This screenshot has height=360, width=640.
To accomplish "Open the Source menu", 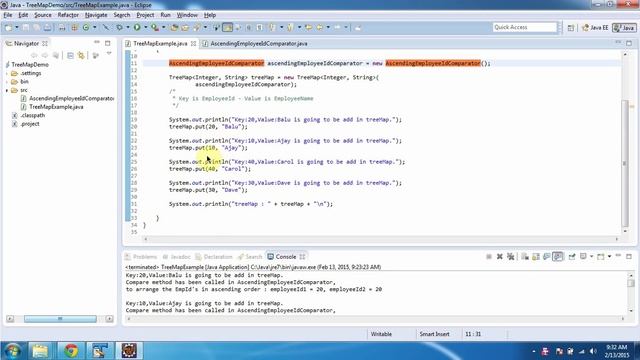I will click(43, 15).
